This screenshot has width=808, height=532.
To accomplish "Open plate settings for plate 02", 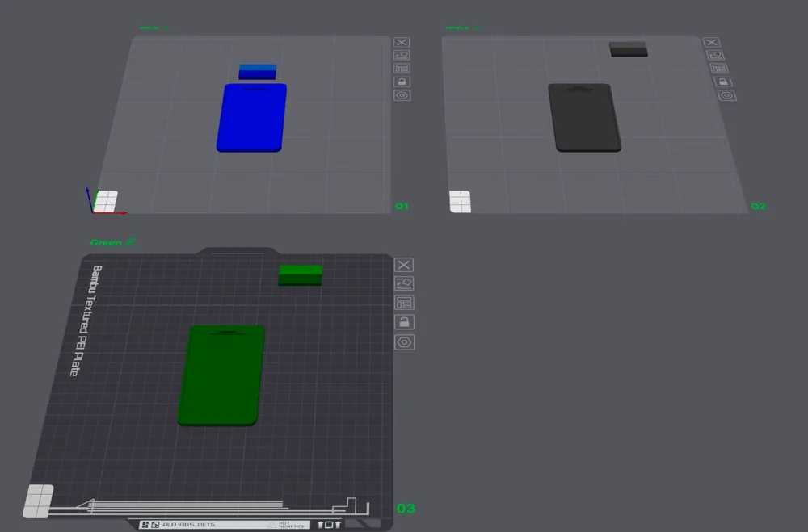I will point(726,95).
